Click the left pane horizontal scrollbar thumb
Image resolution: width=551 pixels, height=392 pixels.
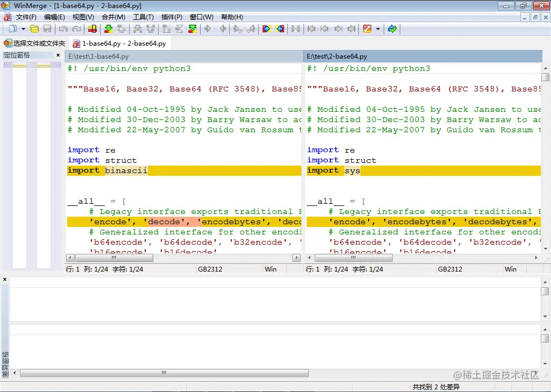click(114, 258)
